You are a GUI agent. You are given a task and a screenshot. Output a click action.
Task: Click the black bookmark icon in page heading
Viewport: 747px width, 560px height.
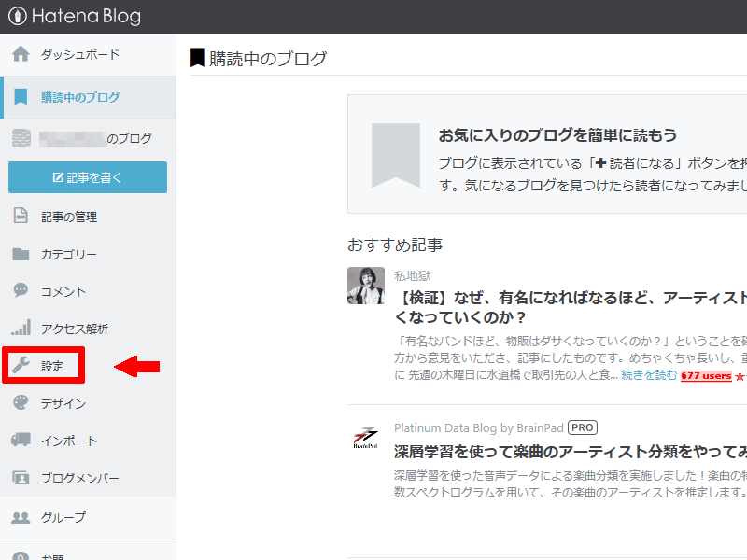point(198,58)
